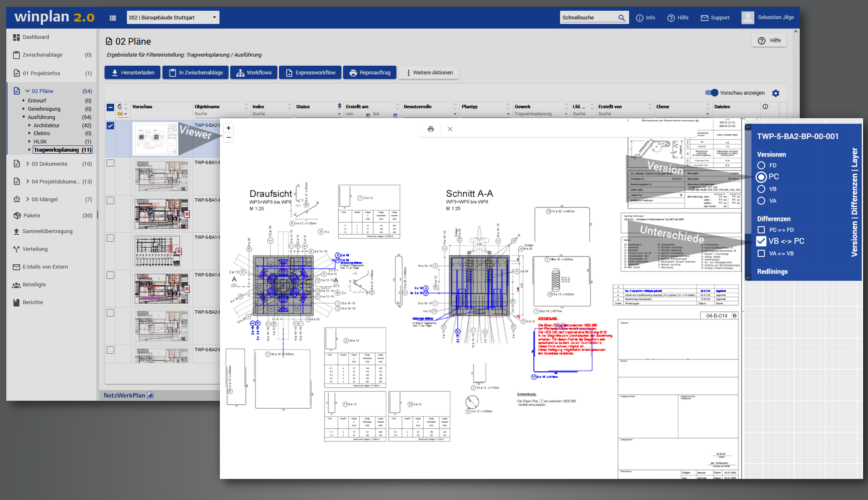Expand the Entwurf tree branch
The height and width of the screenshot is (500, 868).
[24, 100]
